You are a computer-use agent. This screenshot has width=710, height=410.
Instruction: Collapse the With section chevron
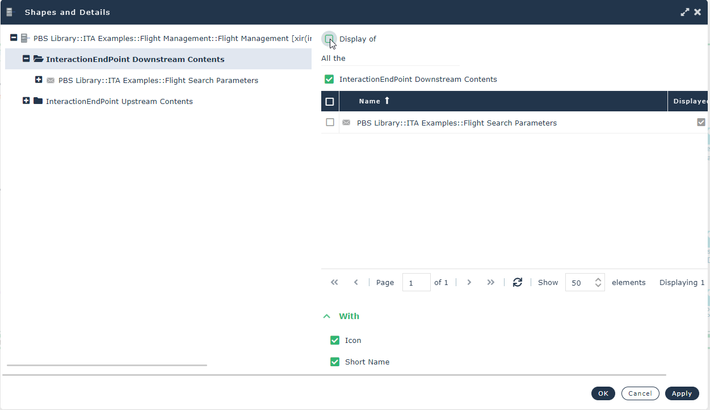pos(326,316)
